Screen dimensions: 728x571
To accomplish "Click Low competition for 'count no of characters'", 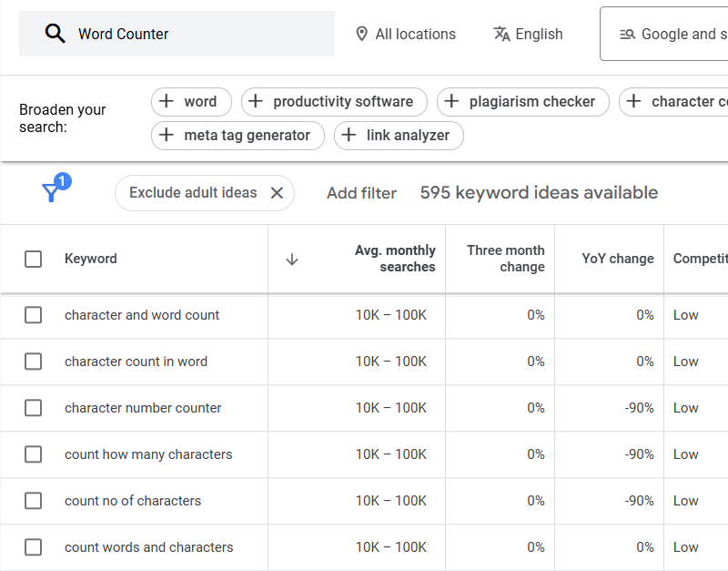I will [686, 501].
